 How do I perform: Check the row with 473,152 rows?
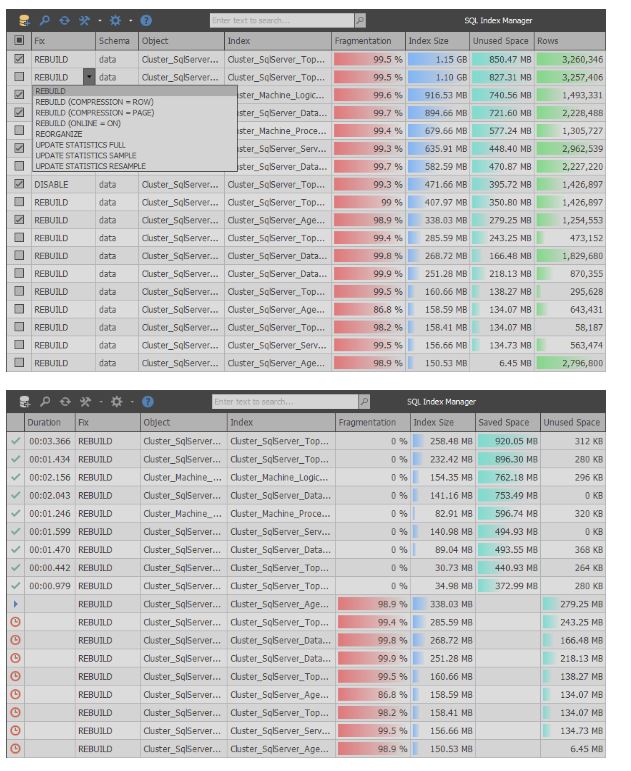pos(19,237)
